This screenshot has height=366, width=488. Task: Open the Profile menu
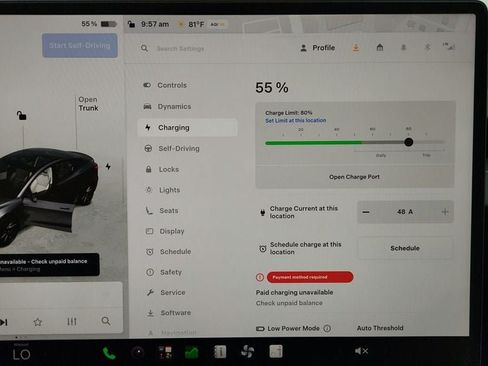coord(317,48)
